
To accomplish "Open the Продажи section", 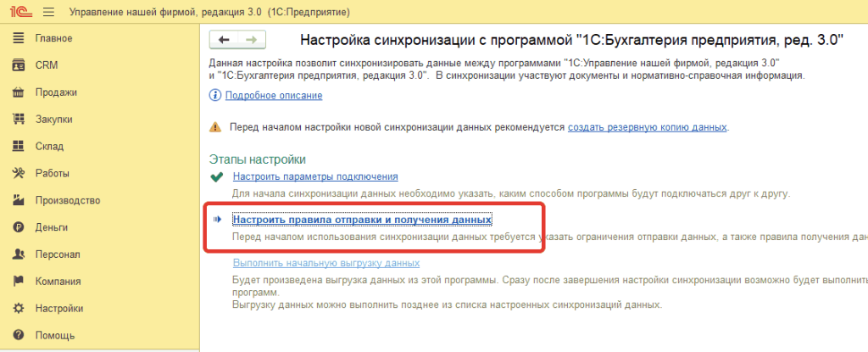I will point(56,92).
